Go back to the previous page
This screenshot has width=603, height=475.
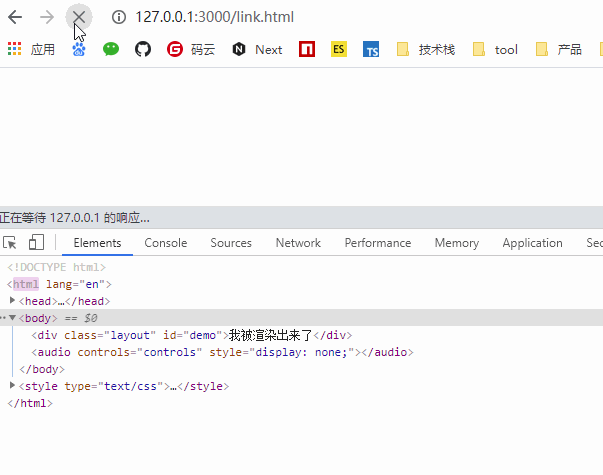(15, 17)
